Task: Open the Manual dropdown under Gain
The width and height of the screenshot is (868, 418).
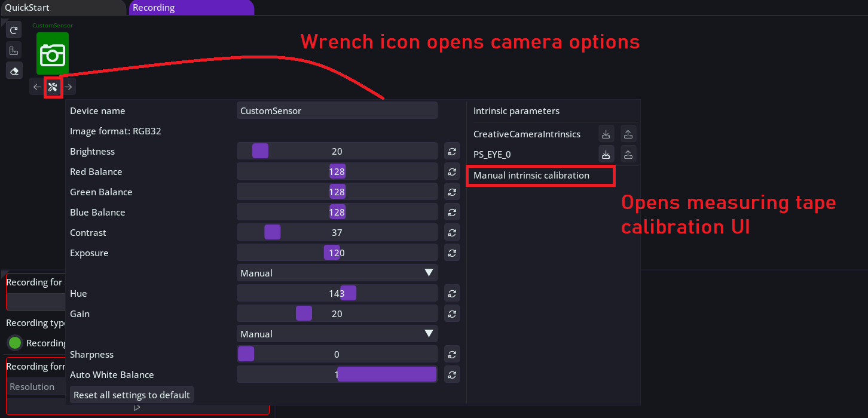Action: point(337,334)
